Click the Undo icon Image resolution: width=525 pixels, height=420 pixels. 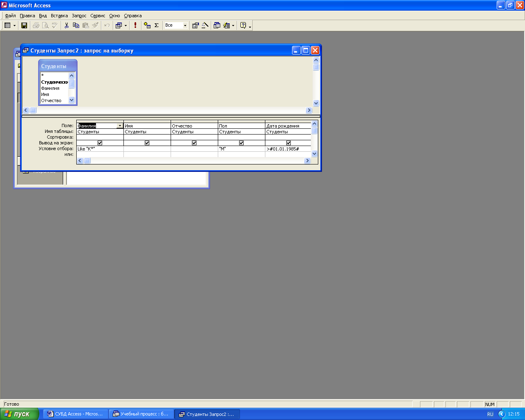coord(107,25)
